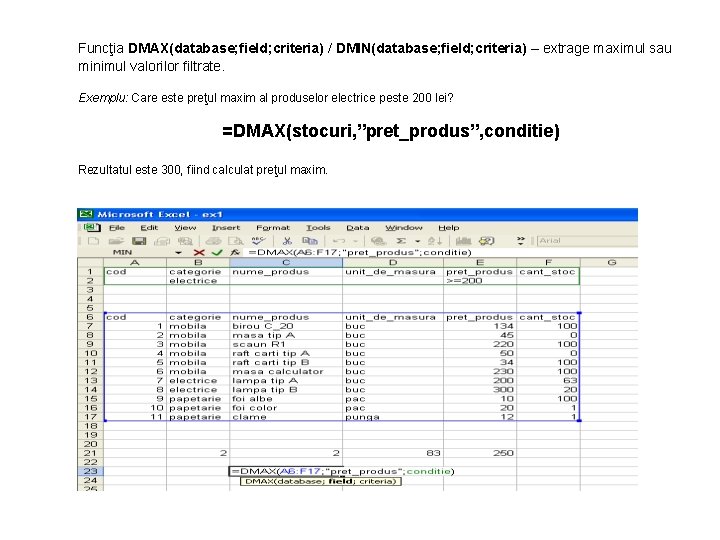The width and height of the screenshot is (720, 540).
Task: Select the result cell showing 83
Action: coord(393,453)
